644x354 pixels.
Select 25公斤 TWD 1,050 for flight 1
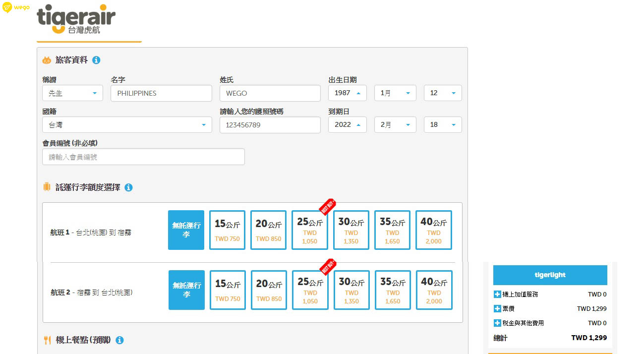(x=310, y=230)
